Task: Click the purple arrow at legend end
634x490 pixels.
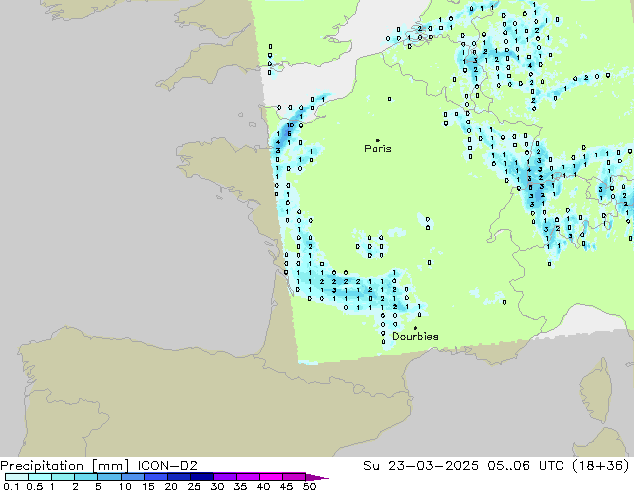Action: pos(317,477)
